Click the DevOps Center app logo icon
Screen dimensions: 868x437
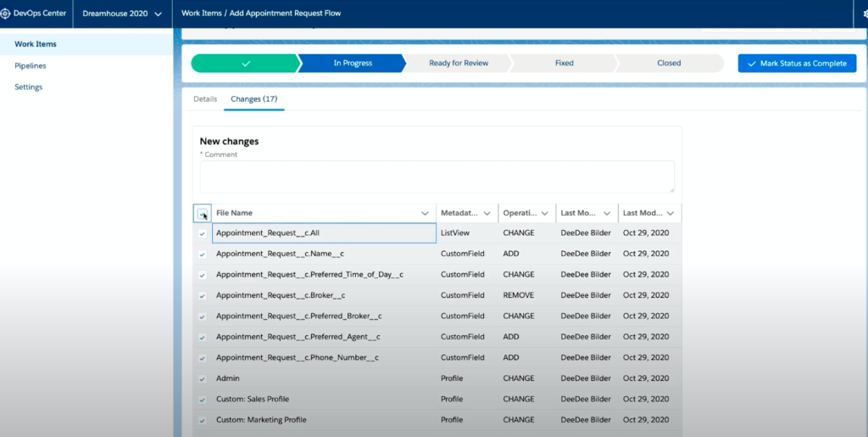pyautogui.click(x=5, y=14)
